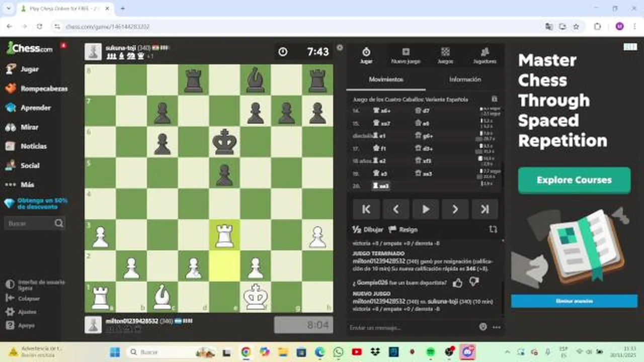The image size is (644, 362).
Task: Open YouTube from the taskbar
Action: [357, 352]
